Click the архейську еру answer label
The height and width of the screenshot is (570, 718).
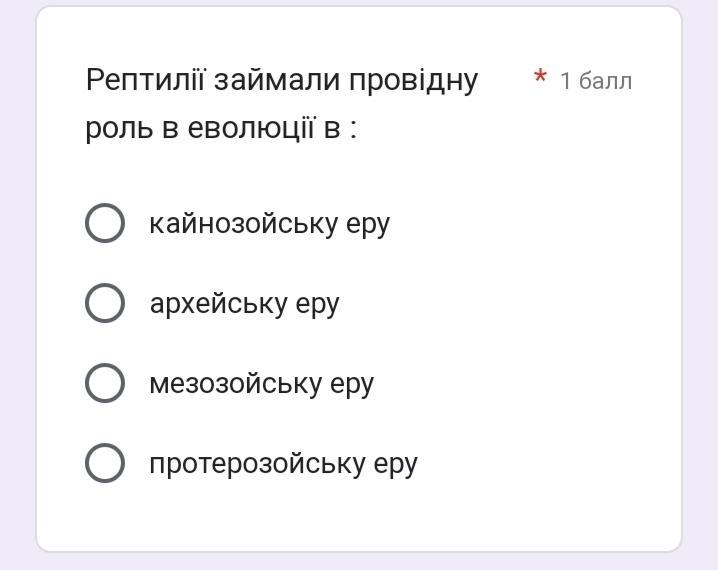pyautogui.click(x=245, y=304)
